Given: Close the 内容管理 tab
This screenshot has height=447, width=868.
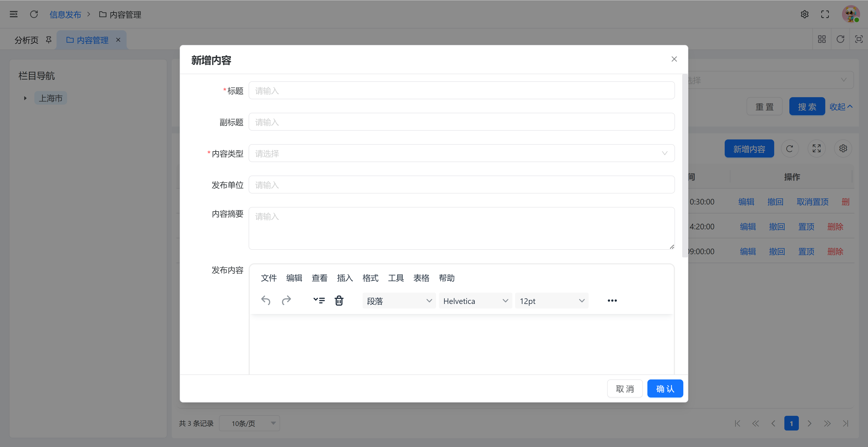Looking at the screenshot, I should [118, 40].
